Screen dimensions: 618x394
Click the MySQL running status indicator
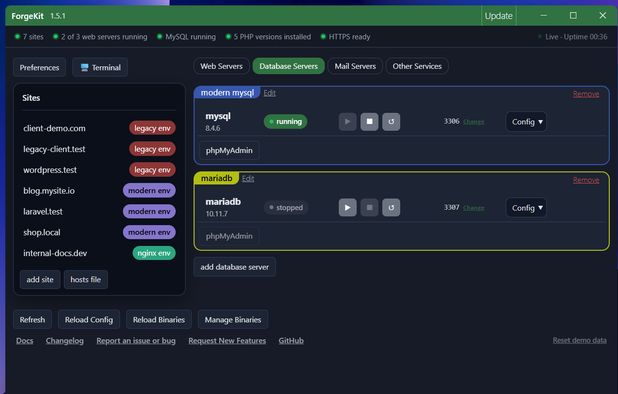[186, 37]
